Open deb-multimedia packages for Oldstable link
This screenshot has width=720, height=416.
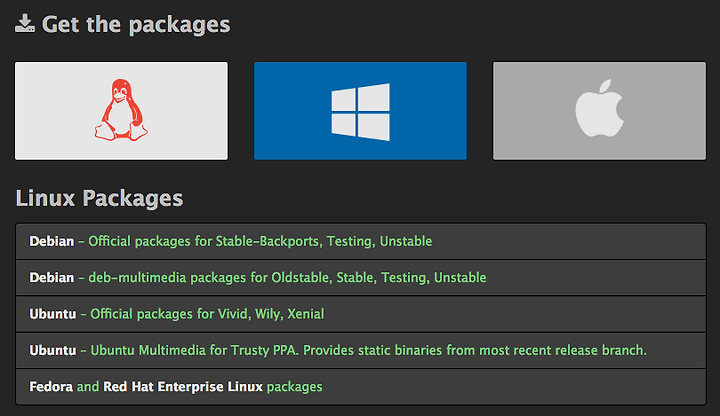click(287, 277)
